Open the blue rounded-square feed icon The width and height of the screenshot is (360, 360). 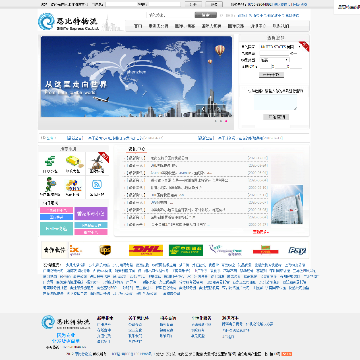[97, 184]
